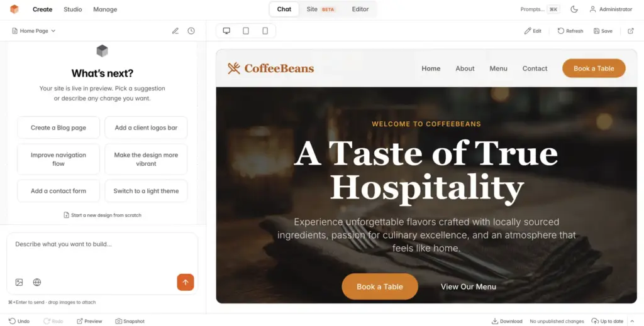Attach an image with picture icon
Image resolution: width=644 pixels, height=326 pixels.
(19, 282)
